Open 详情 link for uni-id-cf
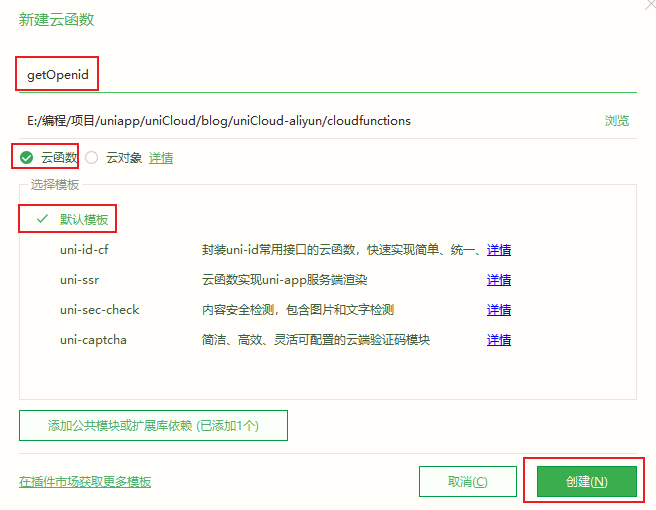Viewport: 656px width, 510px height. point(499,250)
